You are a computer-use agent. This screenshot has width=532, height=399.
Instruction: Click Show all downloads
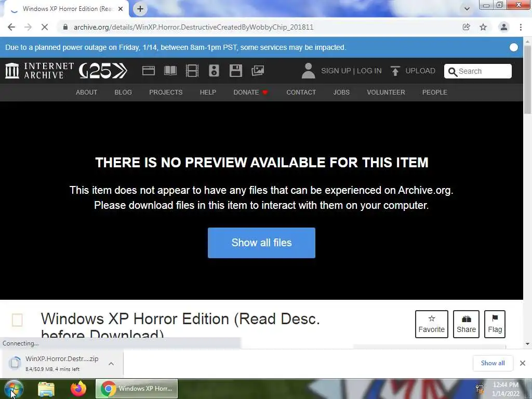click(x=493, y=363)
